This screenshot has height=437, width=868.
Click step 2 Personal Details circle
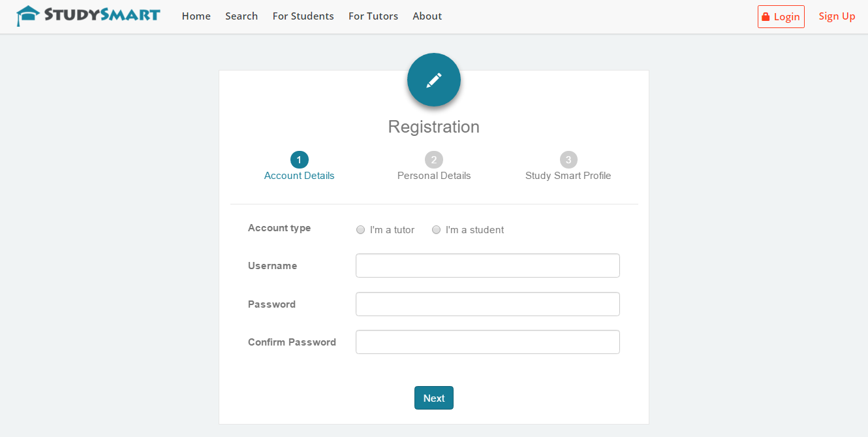pos(433,159)
